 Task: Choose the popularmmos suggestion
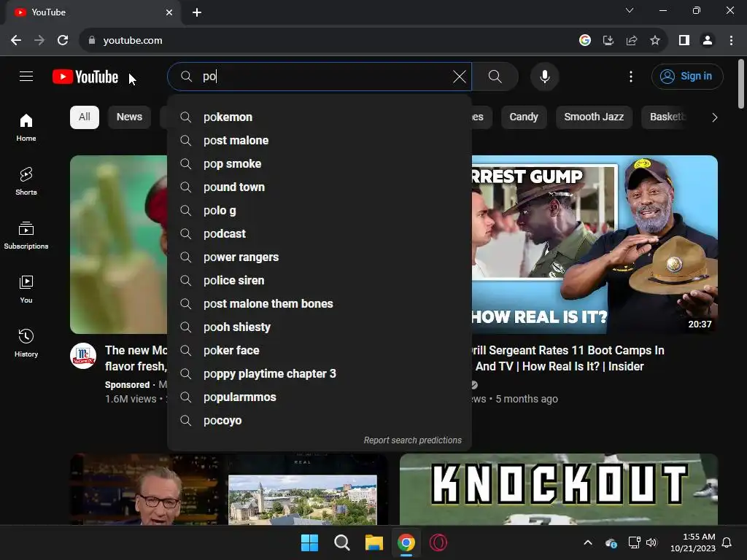click(320, 397)
